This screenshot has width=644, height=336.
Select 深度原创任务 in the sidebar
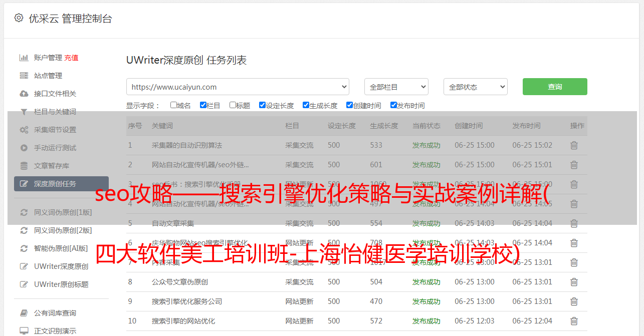[x=61, y=184]
